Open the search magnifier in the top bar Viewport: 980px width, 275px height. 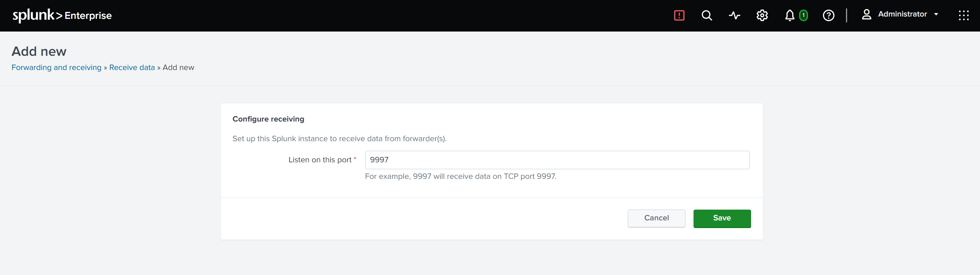[707, 15]
